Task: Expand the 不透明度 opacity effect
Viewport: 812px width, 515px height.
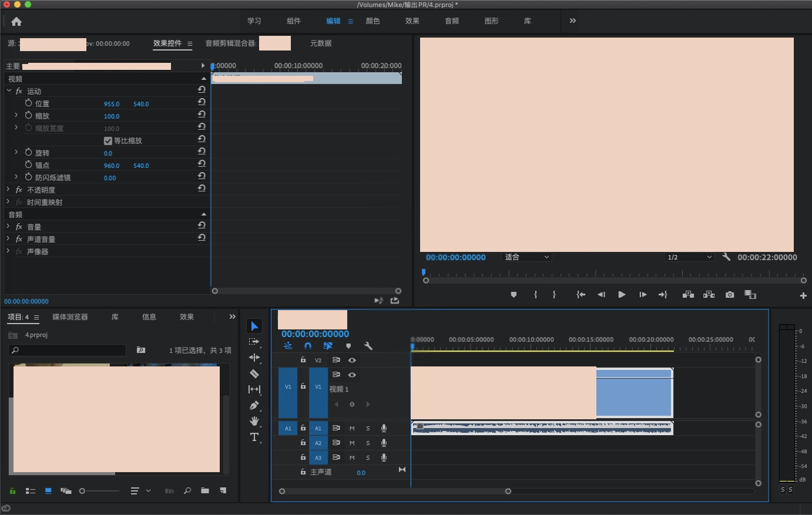Action: pos(8,189)
